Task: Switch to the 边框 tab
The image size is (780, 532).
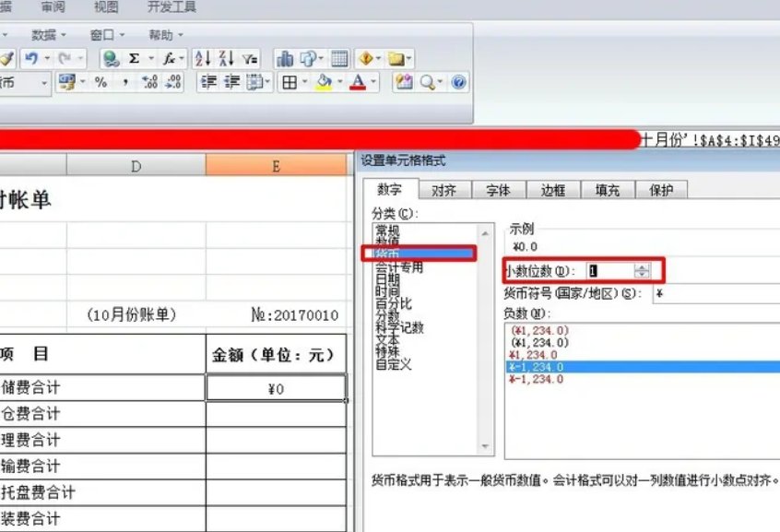Action: [x=552, y=190]
